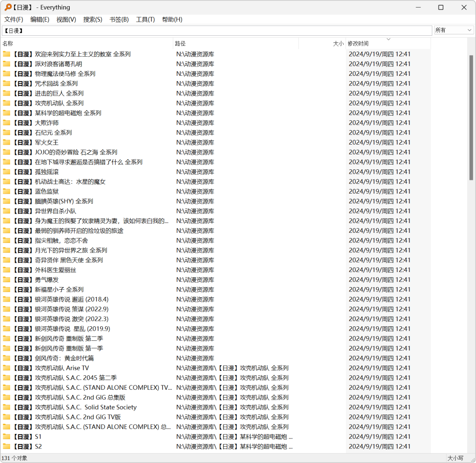Select 机动战士高达：水星的魔女 entry

[59, 182]
